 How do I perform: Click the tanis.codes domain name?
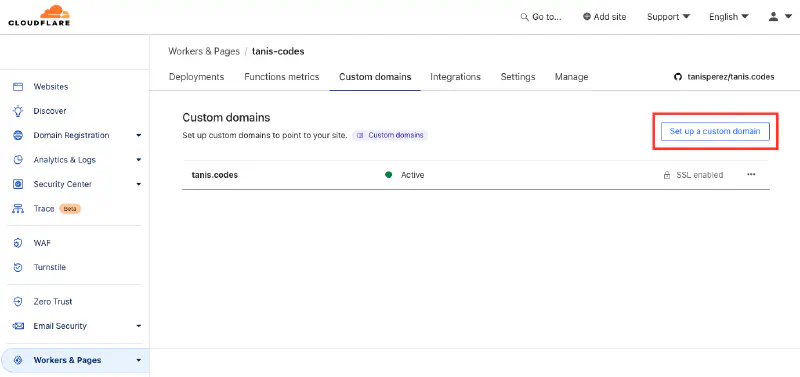(x=215, y=175)
